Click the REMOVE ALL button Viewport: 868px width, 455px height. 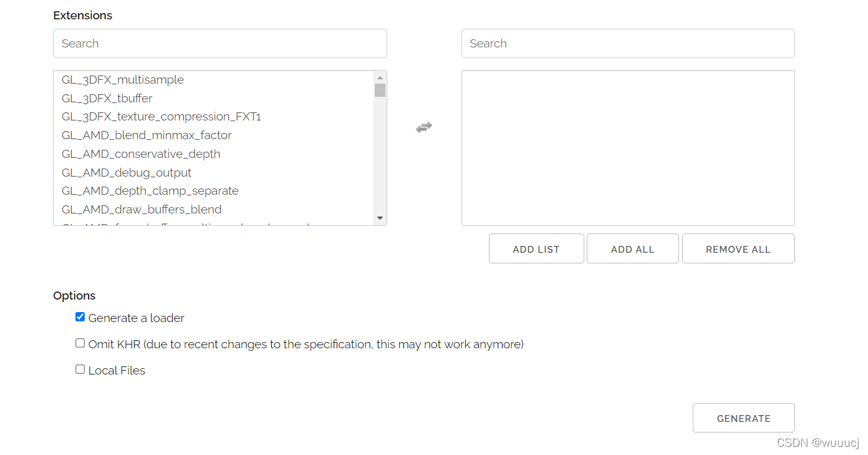[x=738, y=248]
